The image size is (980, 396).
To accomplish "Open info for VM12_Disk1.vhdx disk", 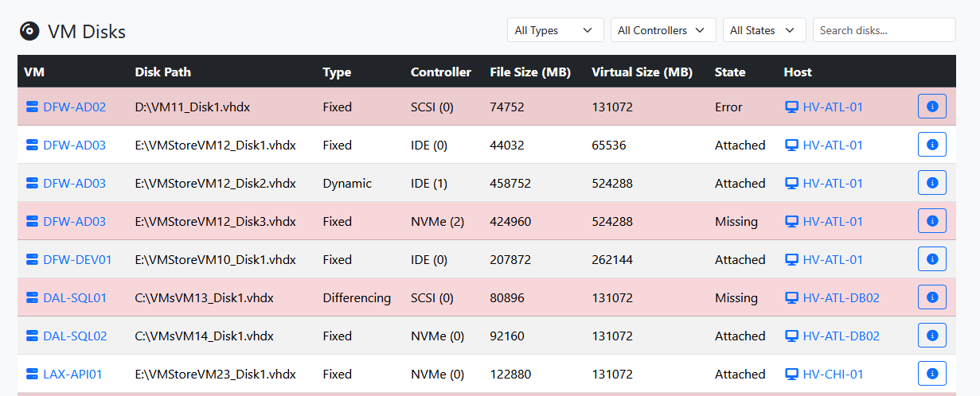I will (x=931, y=145).
